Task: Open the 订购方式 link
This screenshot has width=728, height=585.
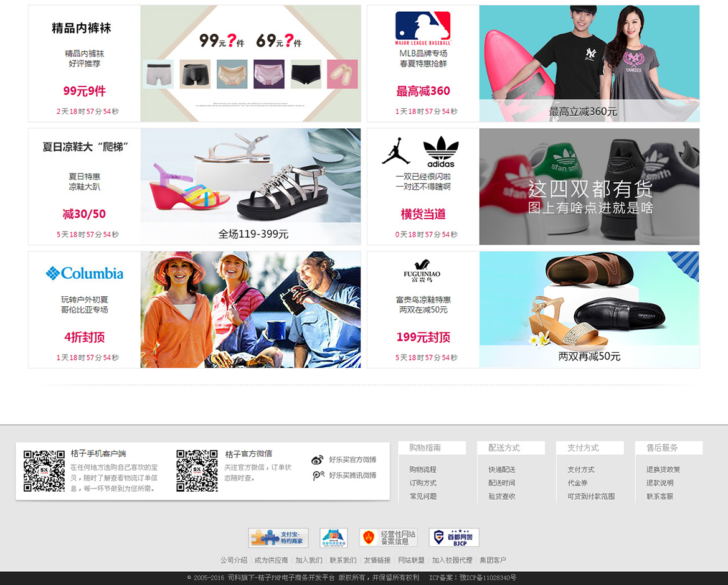Action: click(x=423, y=483)
